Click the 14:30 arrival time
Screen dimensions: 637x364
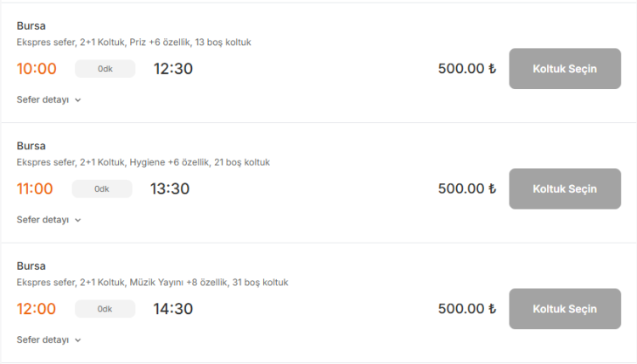tap(173, 309)
